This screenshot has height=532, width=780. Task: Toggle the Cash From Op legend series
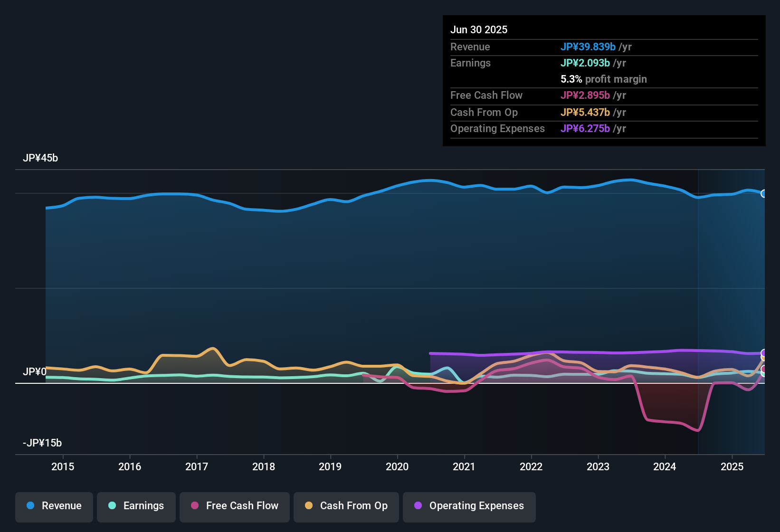point(346,507)
